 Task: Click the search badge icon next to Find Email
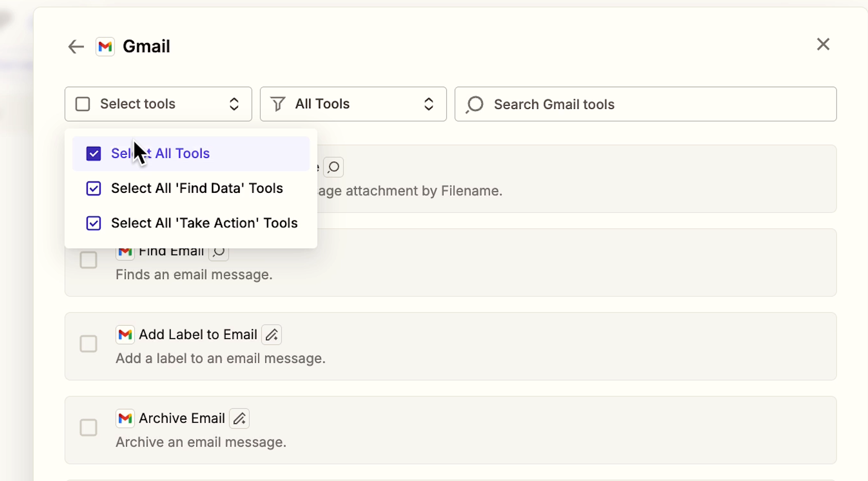point(219,253)
